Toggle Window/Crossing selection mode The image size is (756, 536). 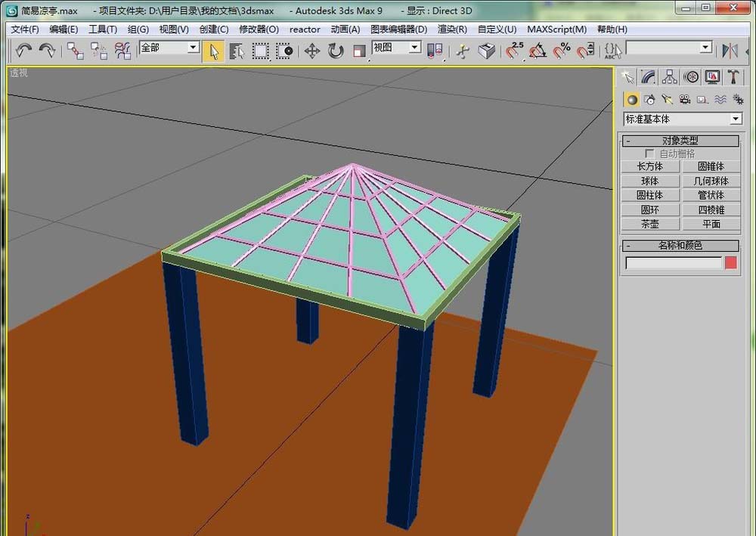point(284,51)
